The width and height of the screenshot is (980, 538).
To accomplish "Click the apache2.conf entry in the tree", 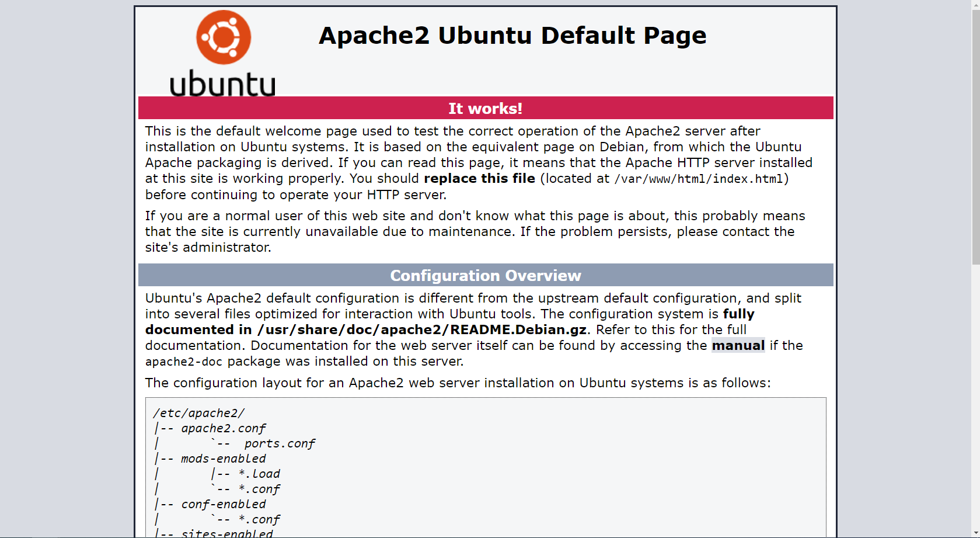I will [224, 428].
